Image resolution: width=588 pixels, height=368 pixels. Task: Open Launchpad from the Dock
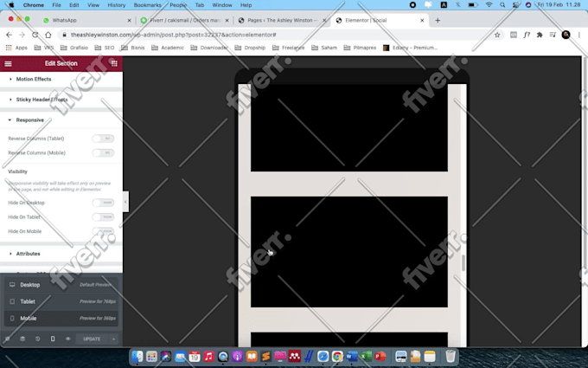[151, 357]
